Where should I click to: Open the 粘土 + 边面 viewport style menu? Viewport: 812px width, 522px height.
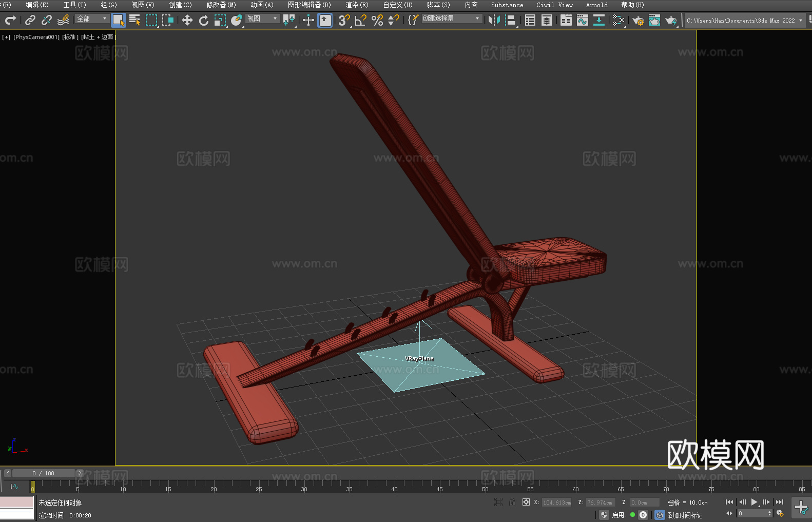point(99,37)
